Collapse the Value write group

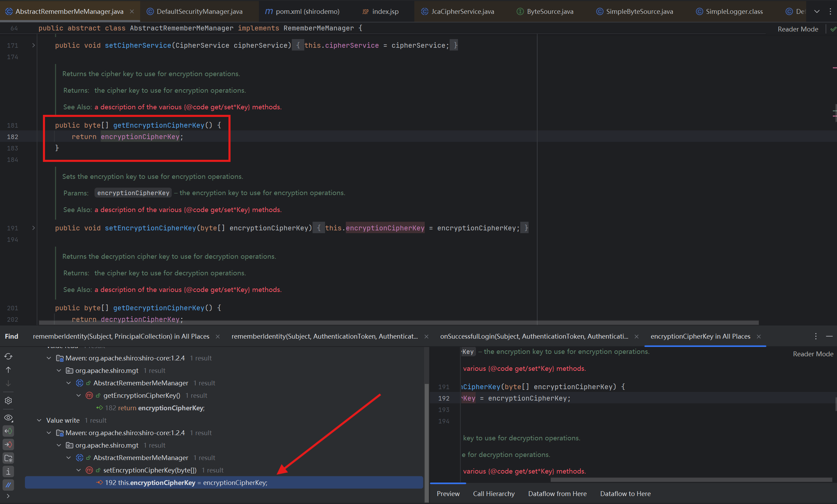[39, 420]
